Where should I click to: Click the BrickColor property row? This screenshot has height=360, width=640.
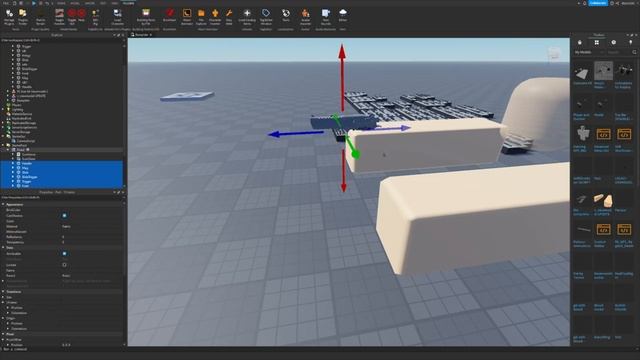pyautogui.click(x=62, y=210)
